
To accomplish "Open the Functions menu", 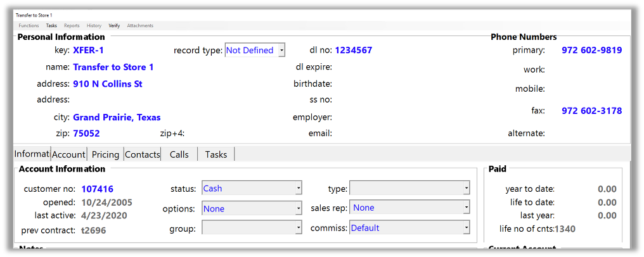I will pyautogui.click(x=29, y=26).
